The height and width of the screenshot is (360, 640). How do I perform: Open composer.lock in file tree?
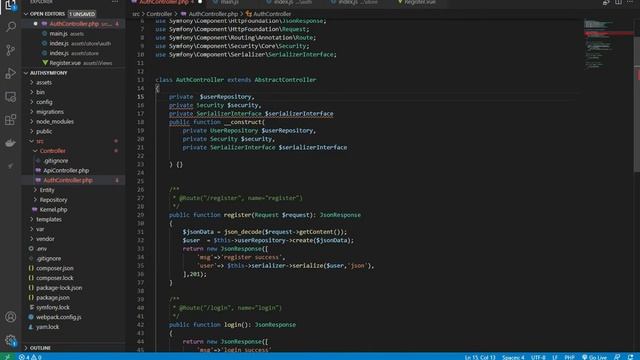pyautogui.click(x=74, y=278)
